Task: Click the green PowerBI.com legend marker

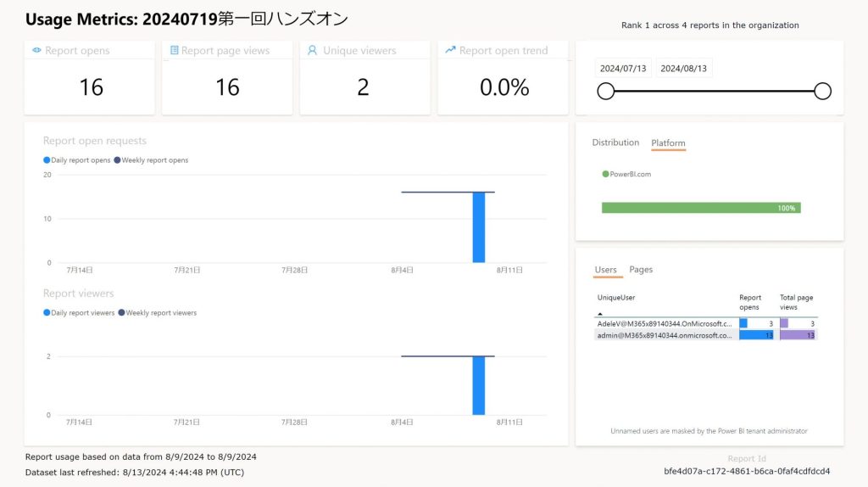Action: (605, 174)
